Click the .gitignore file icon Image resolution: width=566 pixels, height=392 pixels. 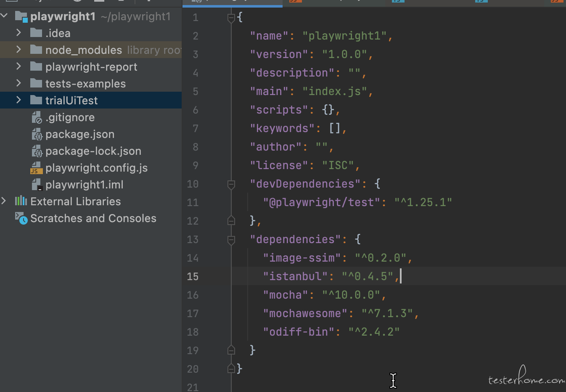pyautogui.click(x=37, y=117)
